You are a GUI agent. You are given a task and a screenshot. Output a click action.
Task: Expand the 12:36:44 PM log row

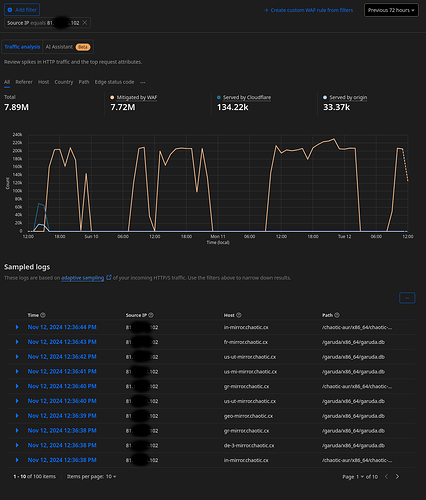[x=17, y=327]
